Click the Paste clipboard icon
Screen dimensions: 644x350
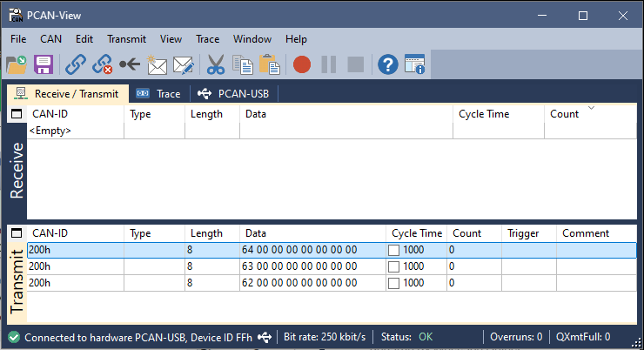[x=270, y=64]
